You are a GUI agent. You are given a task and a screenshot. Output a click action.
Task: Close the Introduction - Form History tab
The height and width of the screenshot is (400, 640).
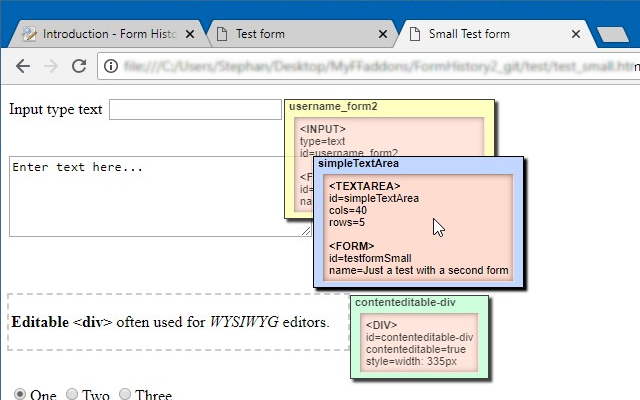tap(190, 34)
